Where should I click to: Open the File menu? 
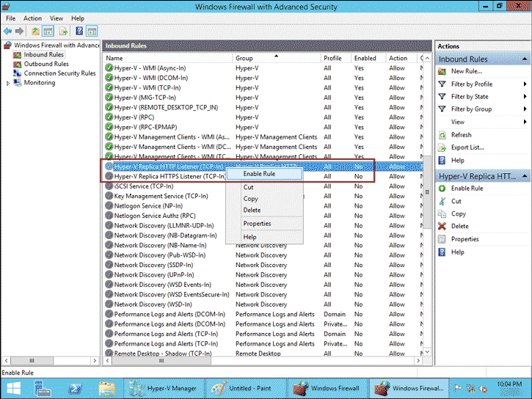click(x=10, y=18)
